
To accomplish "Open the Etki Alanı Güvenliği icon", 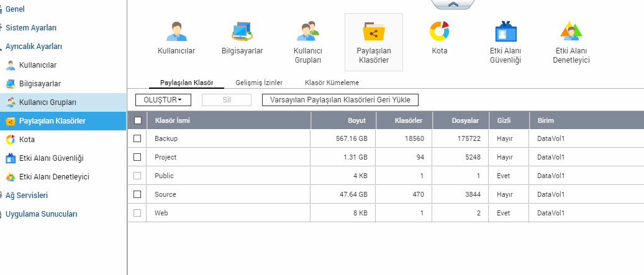I will 506,32.
